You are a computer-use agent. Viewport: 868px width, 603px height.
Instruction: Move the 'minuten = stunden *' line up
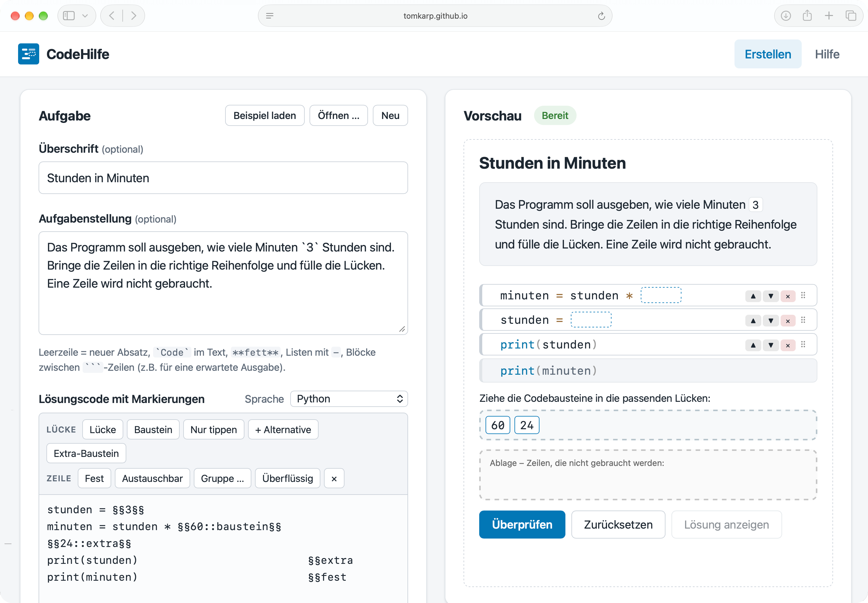[753, 296]
